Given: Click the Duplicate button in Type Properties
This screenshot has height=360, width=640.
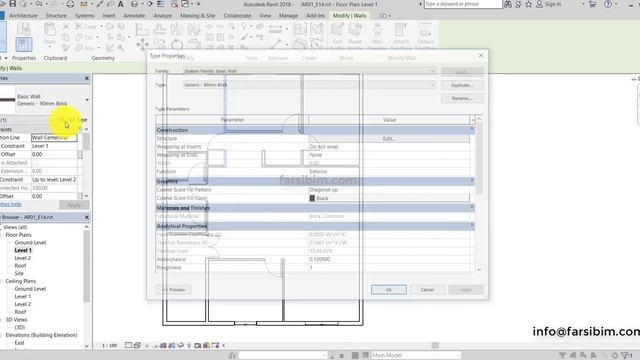Looking at the screenshot, I should tap(462, 85).
